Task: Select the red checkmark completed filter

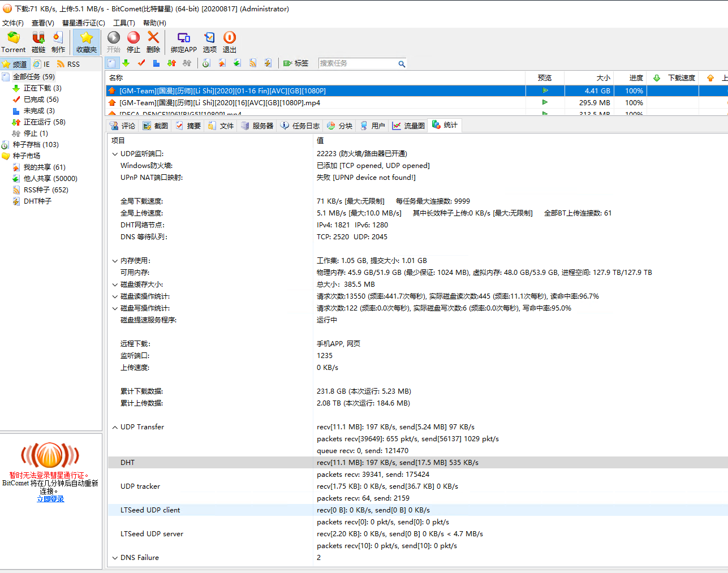Action: point(141,63)
